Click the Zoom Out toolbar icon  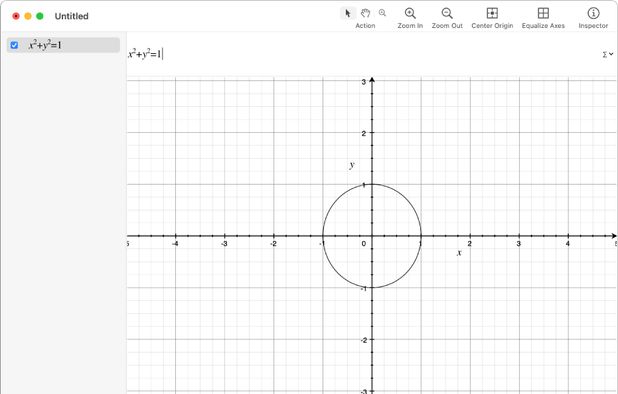[447, 13]
